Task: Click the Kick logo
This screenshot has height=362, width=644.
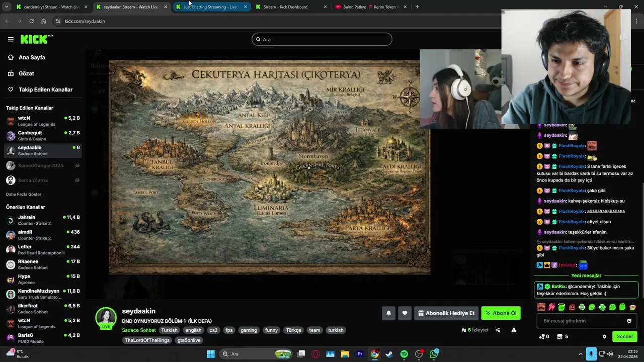Action: (37, 39)
